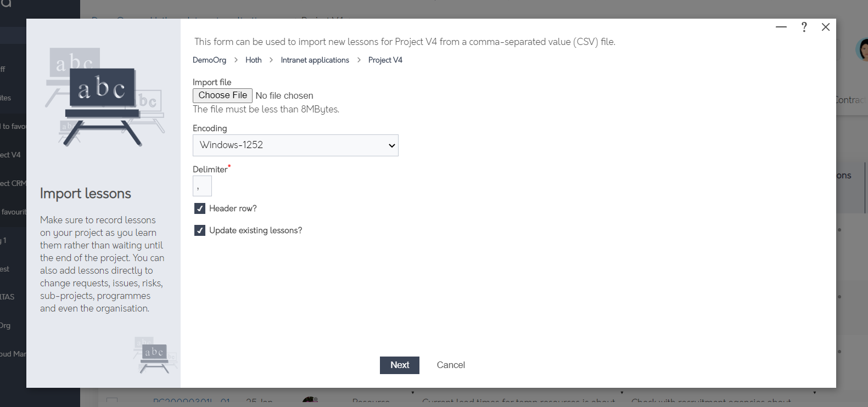The height and width of the screenshot is (407, 868).
Task: Click the chevron after DemoOrg breadcrumb
Action: [236, 60]
